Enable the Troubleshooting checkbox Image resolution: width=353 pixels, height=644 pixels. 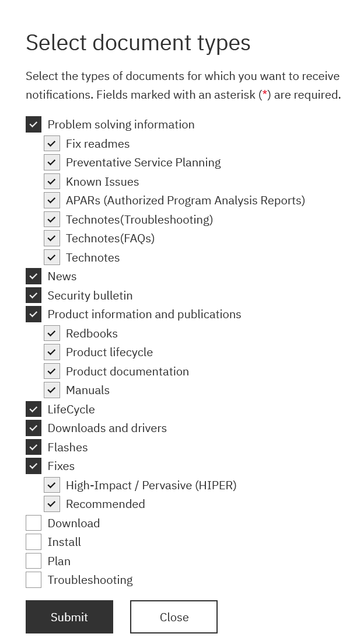click(34, 580)
